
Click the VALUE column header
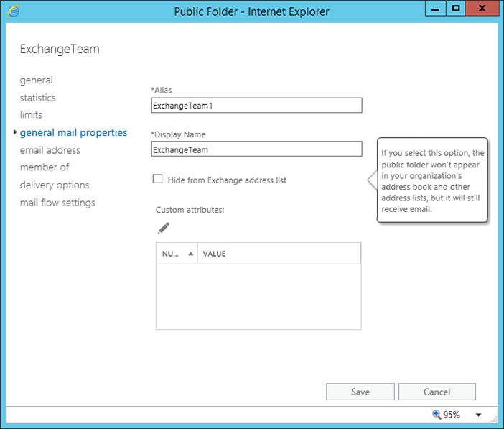pos(279,254)
